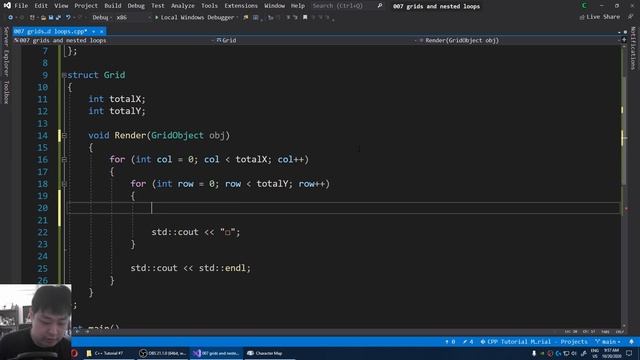The image size is (640, 360).
Task: Switch to Character Map taskbar window
Action: pos(269,353)
